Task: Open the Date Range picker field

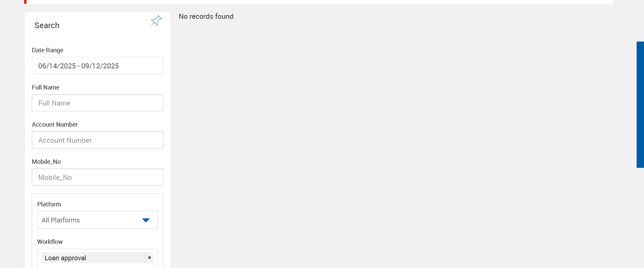Action: (x=98, y=66)
